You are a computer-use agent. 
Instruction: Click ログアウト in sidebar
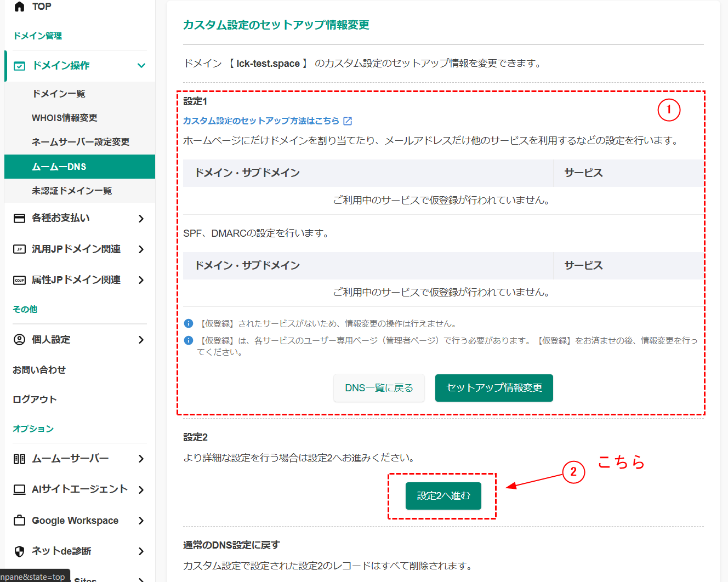[35, 400]
